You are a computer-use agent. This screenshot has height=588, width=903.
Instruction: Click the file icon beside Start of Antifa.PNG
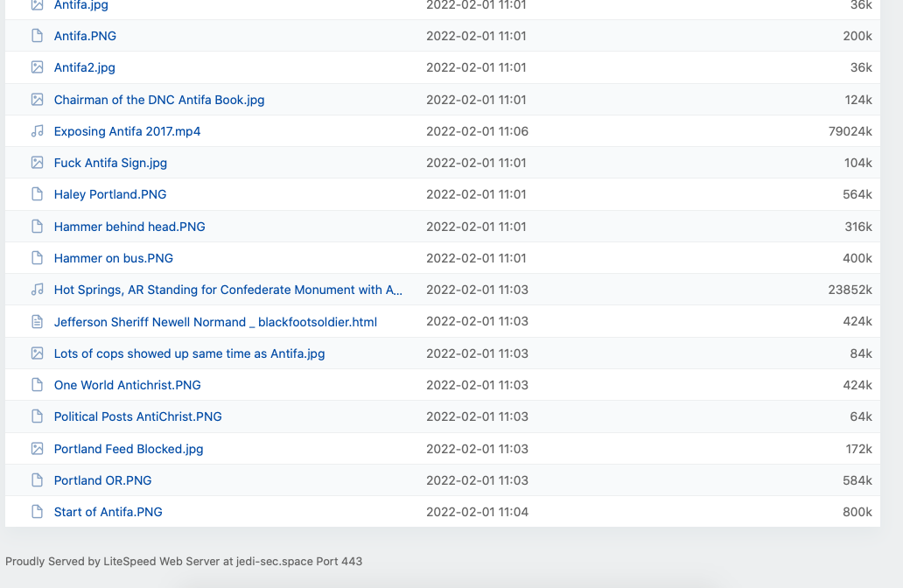(x=37, y=512)
